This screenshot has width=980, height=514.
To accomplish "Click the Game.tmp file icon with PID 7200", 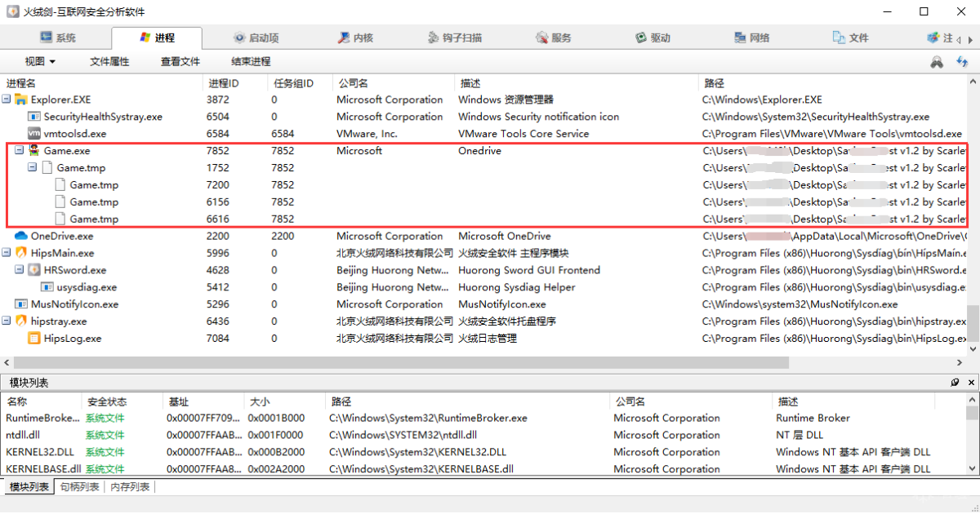I will [x=60, y=185].
